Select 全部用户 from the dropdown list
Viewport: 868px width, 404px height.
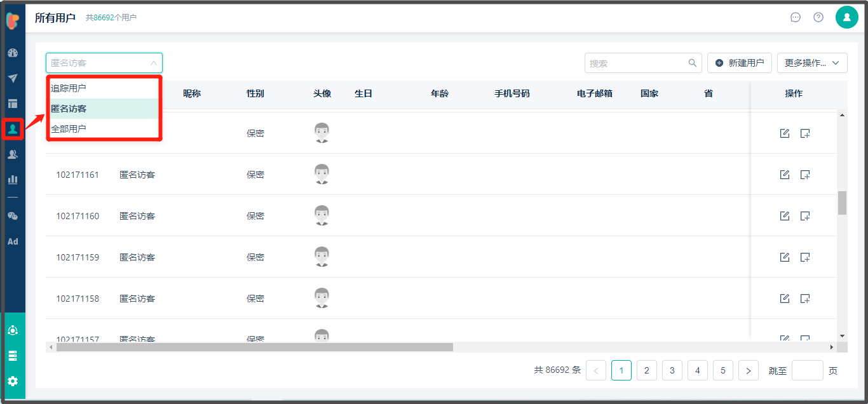pyautogui.click(x=69, y=129)
